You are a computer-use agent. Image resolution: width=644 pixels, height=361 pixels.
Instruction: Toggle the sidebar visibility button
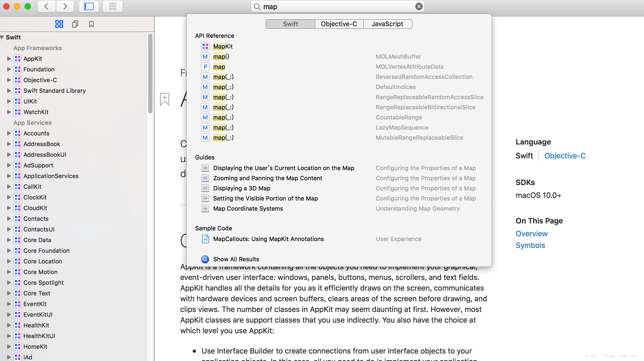coord(89,6)
